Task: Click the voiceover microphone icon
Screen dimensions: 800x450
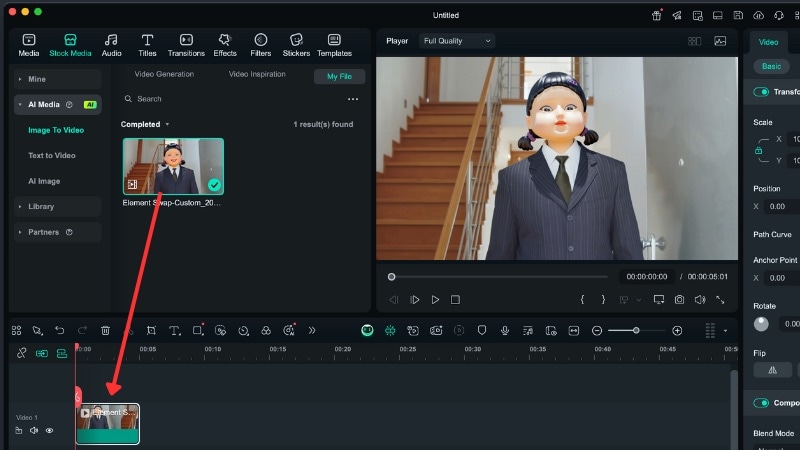Action: (505, 331)
